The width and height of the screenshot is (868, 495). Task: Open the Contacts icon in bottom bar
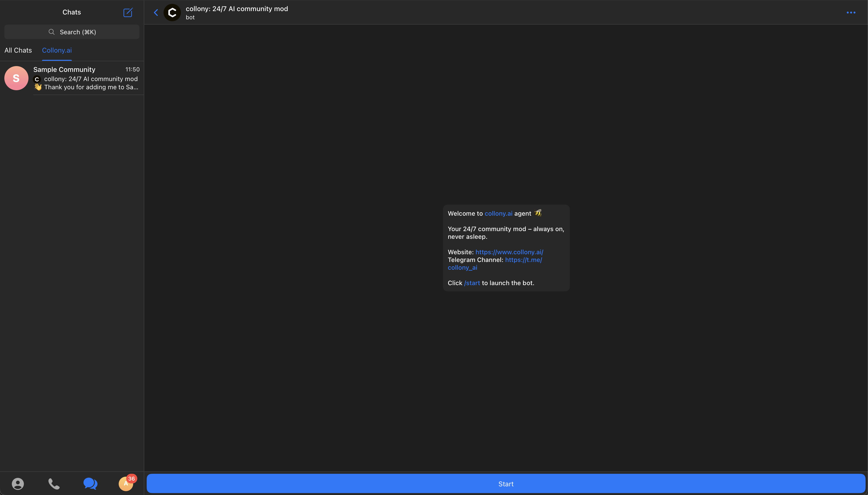point(18,483)
